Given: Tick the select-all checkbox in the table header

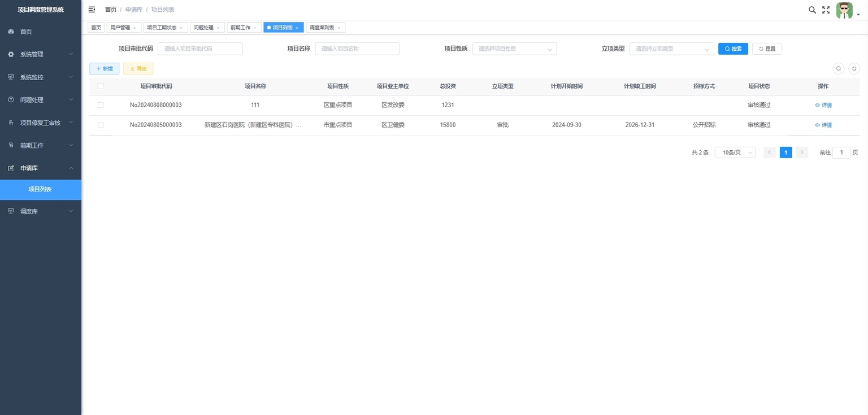Looking at the screenshot, I should coord(101,86).
